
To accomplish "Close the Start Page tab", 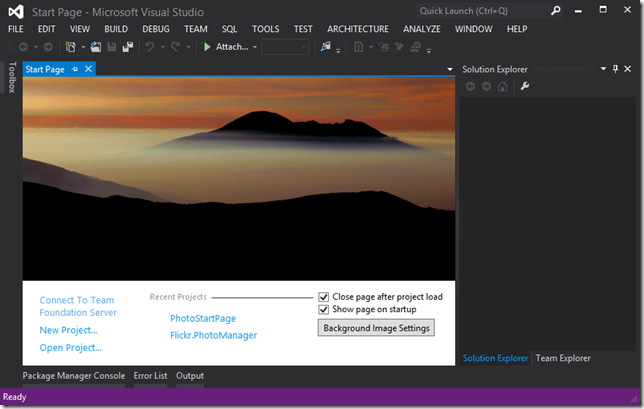I will (x=88, y=69).
